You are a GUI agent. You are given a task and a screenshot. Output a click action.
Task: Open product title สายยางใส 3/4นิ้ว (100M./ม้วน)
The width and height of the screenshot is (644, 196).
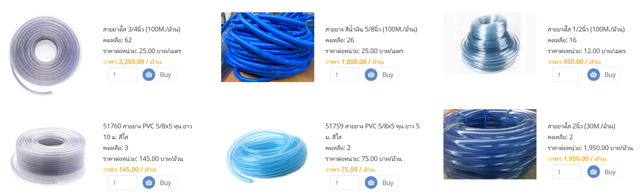click(x=141, y=29)
